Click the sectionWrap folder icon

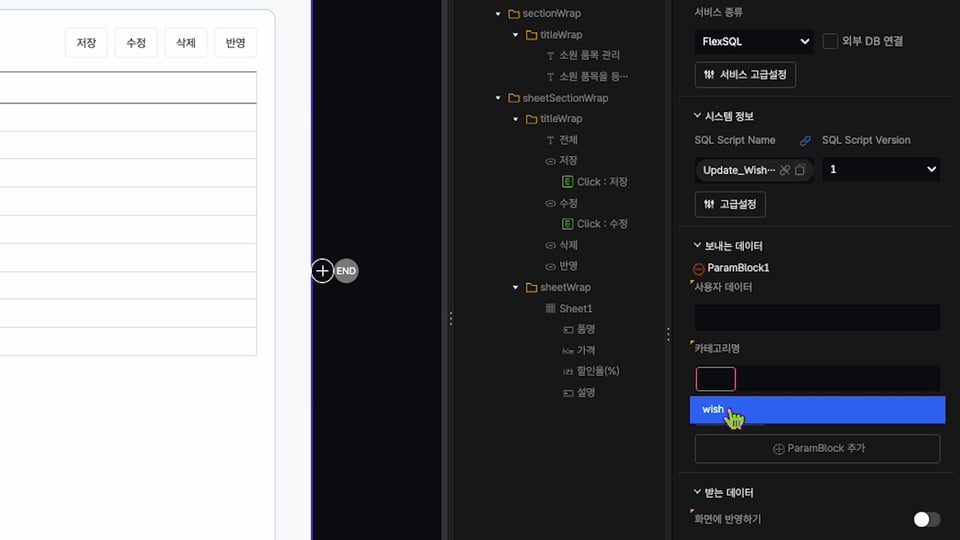coord(514,13)
